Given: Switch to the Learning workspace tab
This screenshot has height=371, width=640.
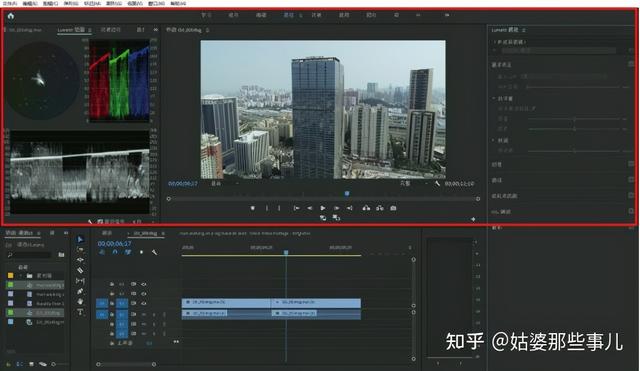Looking at the screenshot, I should (206, 15).
